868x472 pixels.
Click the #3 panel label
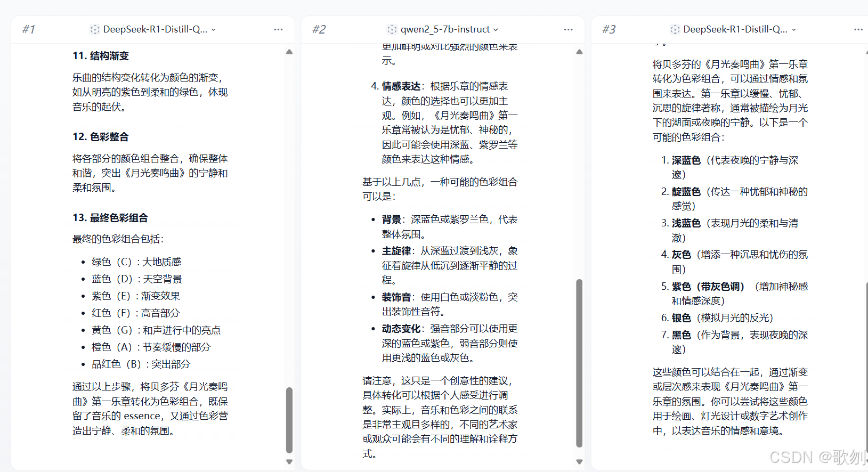[609, 29]
